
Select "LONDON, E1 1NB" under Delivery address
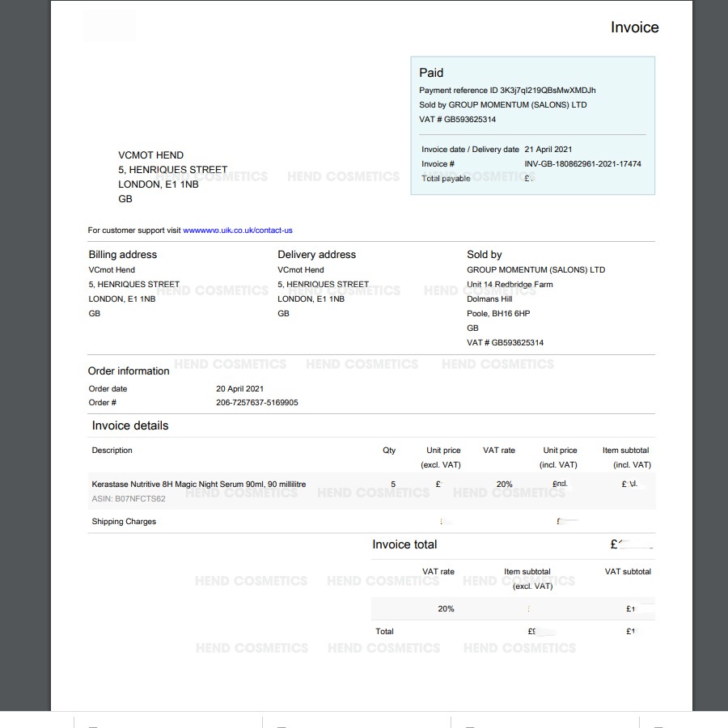311,299
